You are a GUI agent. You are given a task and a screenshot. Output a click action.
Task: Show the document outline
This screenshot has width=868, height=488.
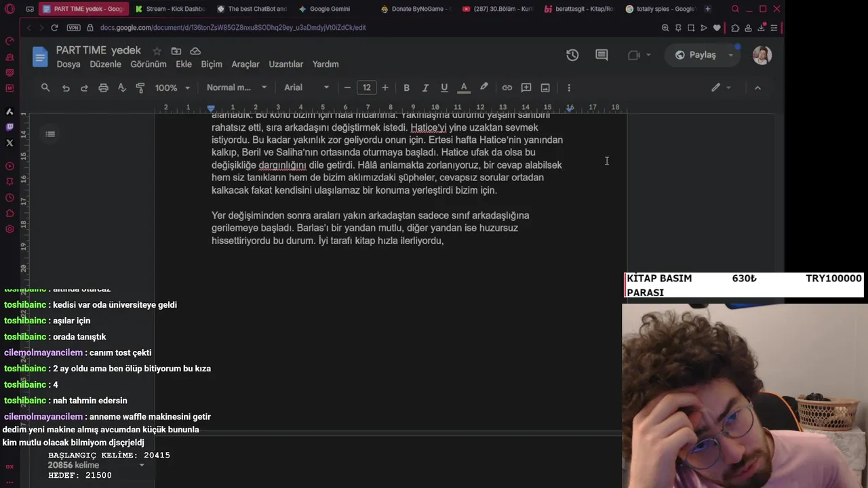pyautogui.click(x=50, y=134)
